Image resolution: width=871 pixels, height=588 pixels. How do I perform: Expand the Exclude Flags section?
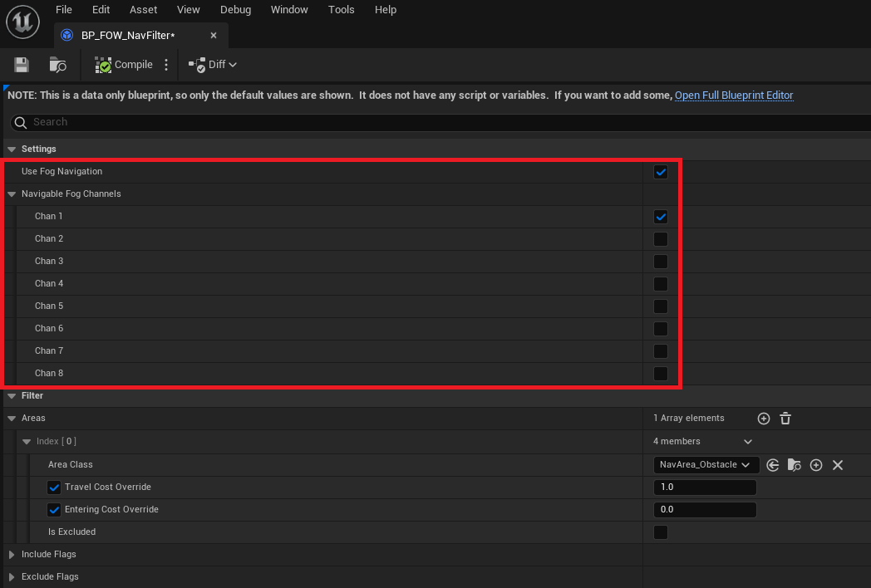coord(12,577)
